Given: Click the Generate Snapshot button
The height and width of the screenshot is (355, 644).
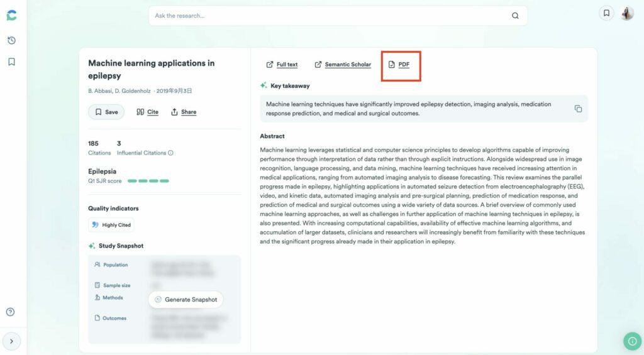Looking at the screenshot, I should click(186, 300).
